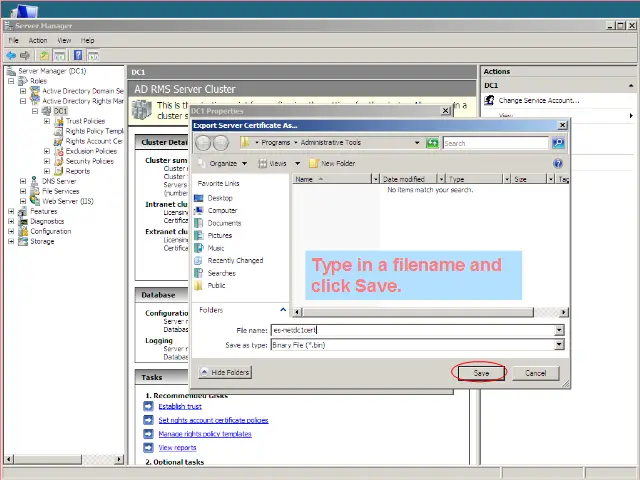
Task: Open the Views dropdown arrow
Action: click(x=298, y=164)
